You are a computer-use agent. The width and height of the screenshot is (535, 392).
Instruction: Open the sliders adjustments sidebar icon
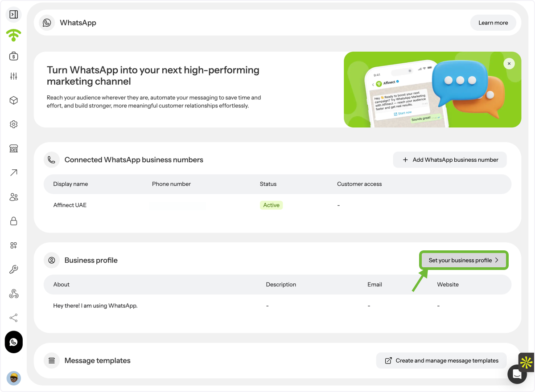tap(14, 77)
